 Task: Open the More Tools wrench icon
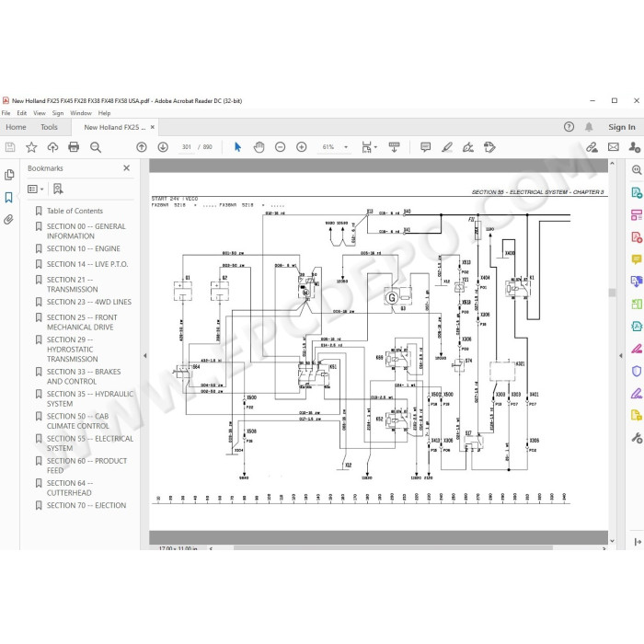point(637,438)
